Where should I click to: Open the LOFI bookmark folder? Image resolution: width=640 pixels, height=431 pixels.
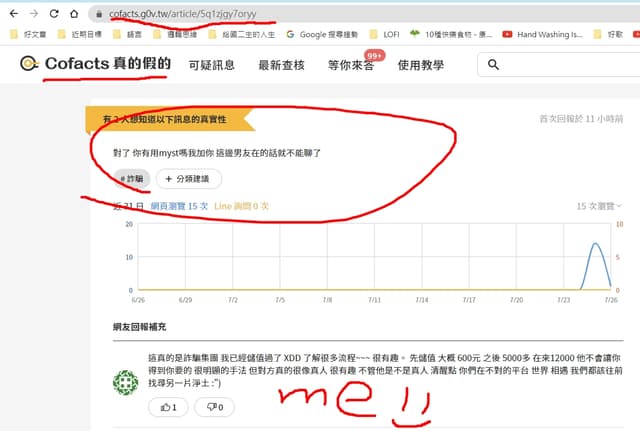384,34
